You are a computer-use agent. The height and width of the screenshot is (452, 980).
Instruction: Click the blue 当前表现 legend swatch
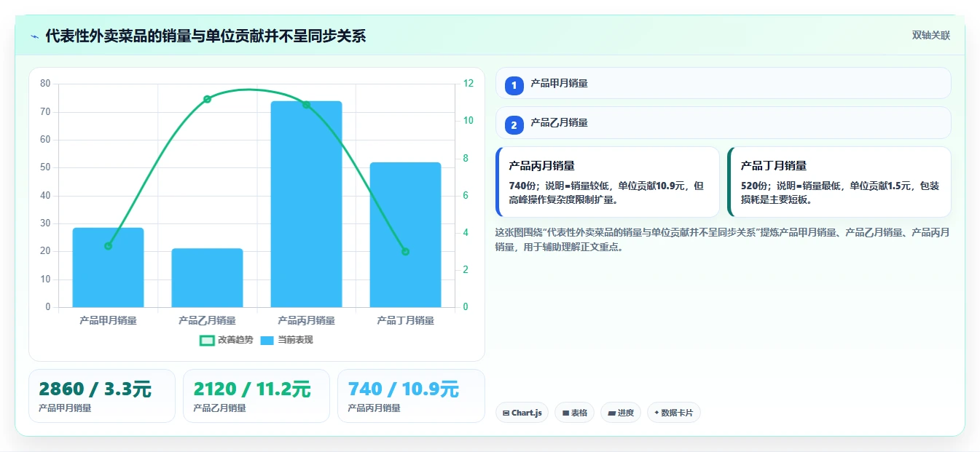pyautogui.click(x=267, y=340)
